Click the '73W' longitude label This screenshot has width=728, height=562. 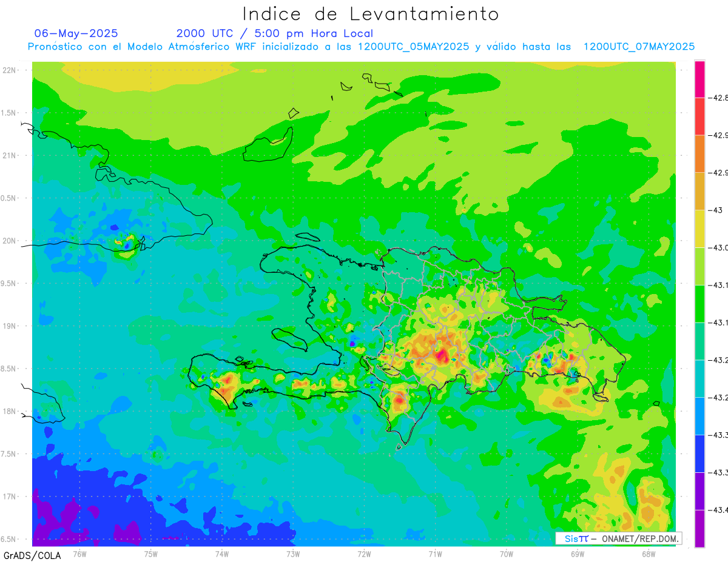coord(293,554)
